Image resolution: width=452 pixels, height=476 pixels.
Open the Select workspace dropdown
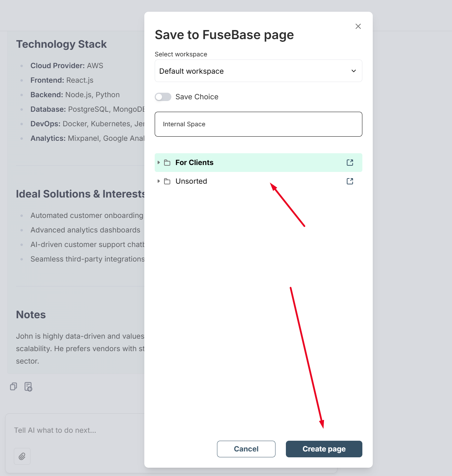click(259, 71)
